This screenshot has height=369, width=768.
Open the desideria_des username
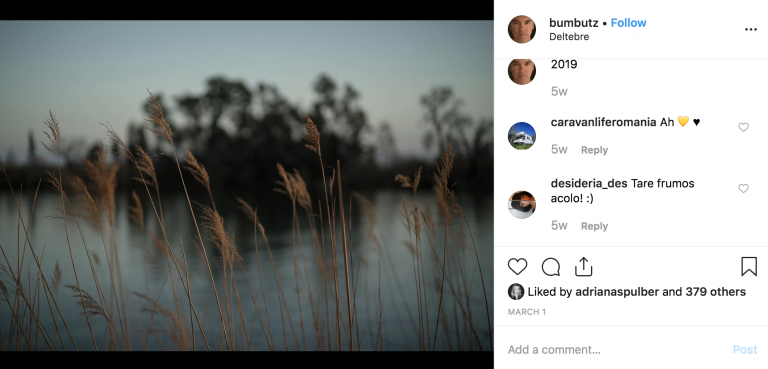click(x=589, y=183)
